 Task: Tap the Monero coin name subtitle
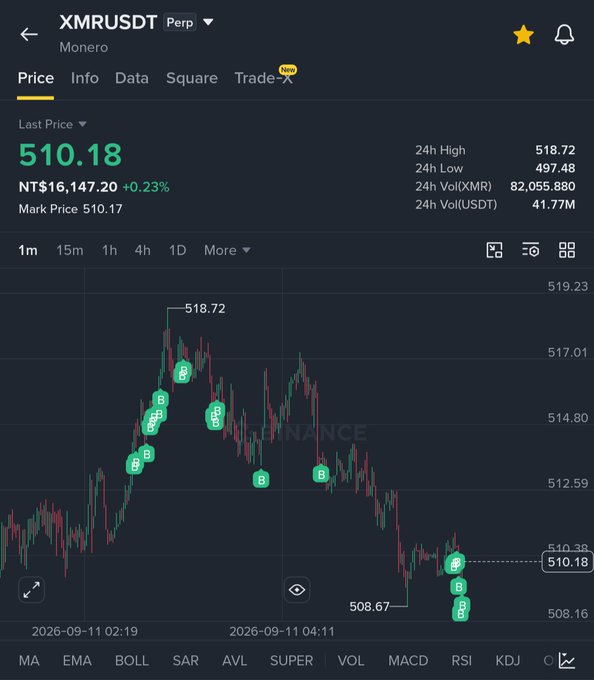(x=84, y=47)
